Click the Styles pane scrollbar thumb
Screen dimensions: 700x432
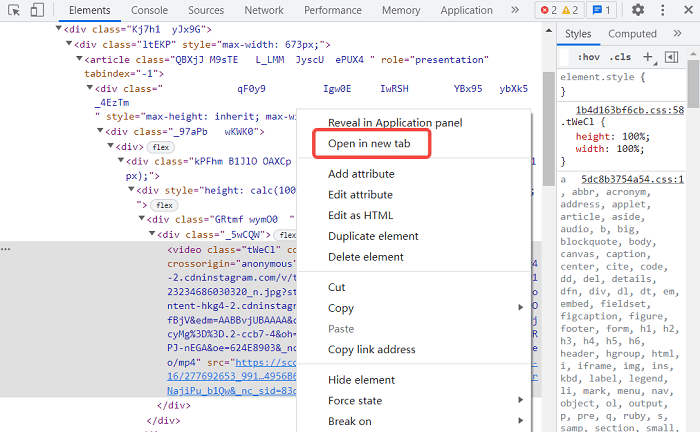tap(693, 84)
